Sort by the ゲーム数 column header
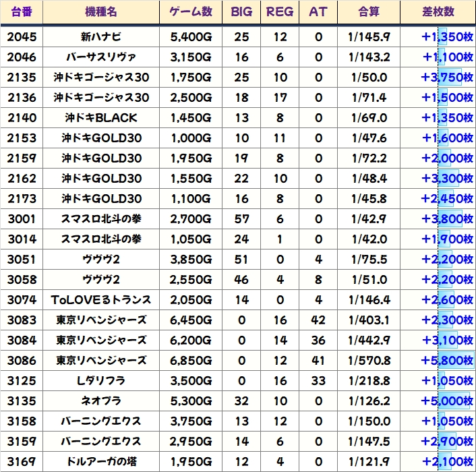Viewport: 476px width, 472px height. 191,12
